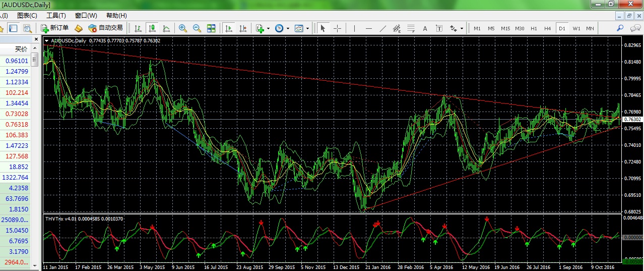
Task: Open the periodicity clock dropdown arrow
Action: 288,29
